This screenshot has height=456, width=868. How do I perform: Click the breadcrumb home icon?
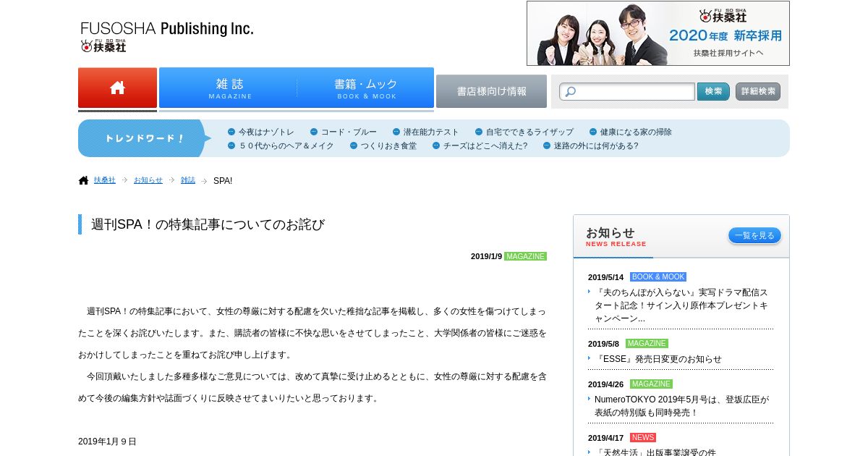click(83, 180)
